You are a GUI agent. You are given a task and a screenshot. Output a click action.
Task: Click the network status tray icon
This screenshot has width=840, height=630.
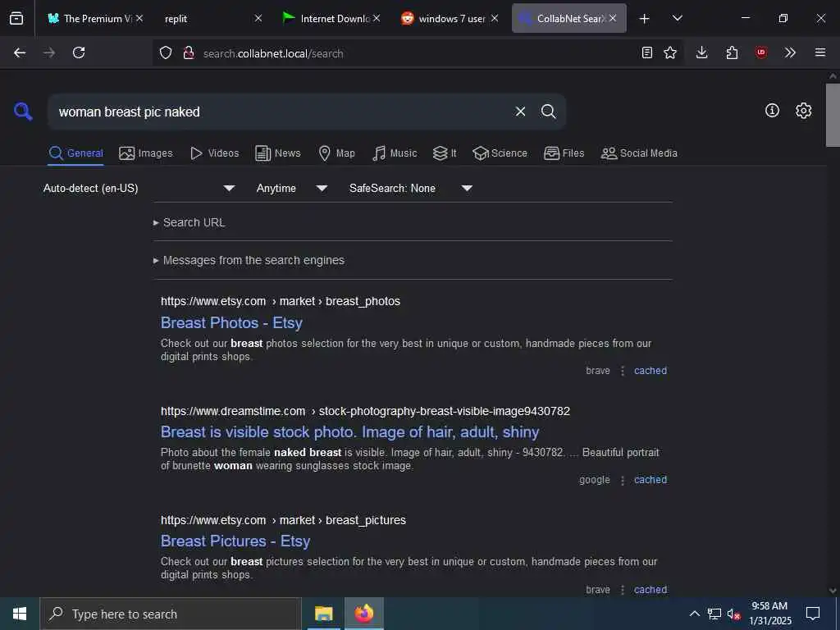714,614
